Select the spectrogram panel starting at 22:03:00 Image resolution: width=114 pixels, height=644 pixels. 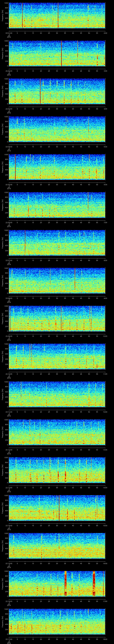pos(57,91)
